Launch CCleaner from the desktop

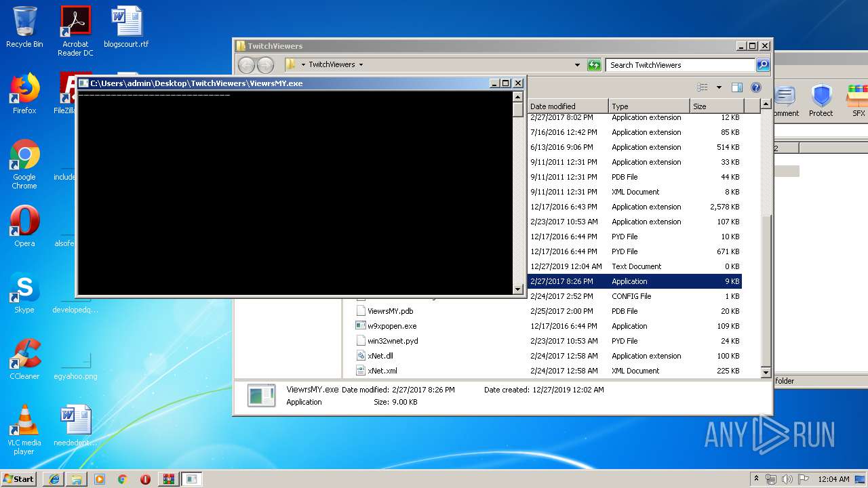(x=24, y=359)
